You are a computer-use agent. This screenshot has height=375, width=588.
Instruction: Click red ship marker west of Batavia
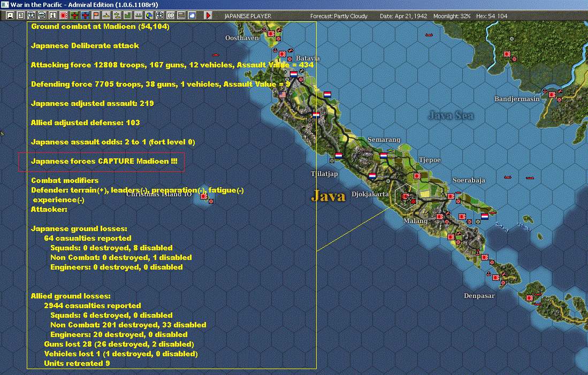point(215,55)
